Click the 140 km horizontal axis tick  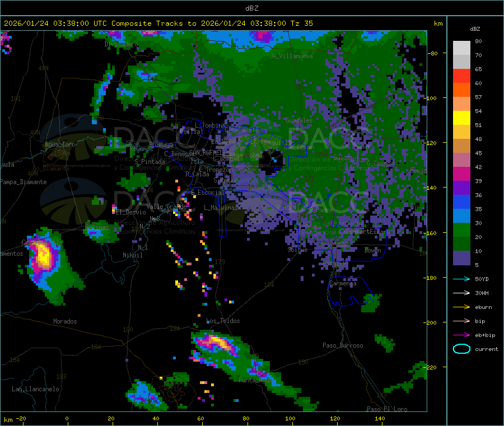pyautogui.click(x=380, y=418)
